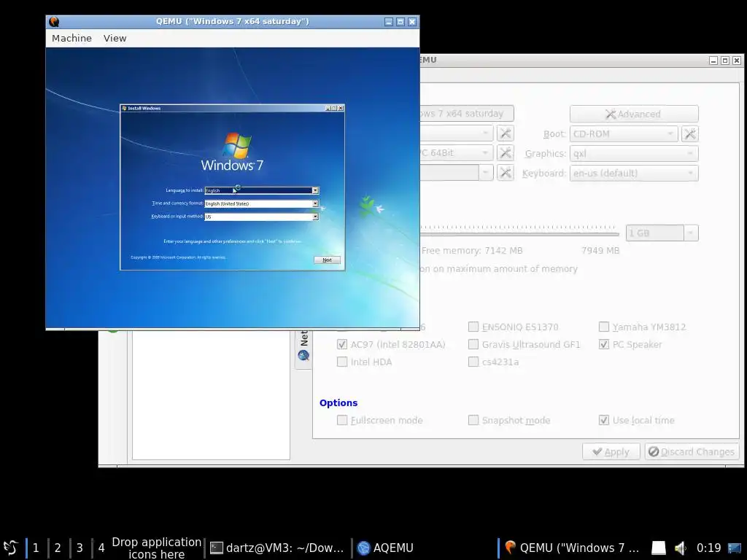Toggle ENSONIQ ES1370 checkbox
Viewport: 747px width, 560px height.
pos(473,327)
